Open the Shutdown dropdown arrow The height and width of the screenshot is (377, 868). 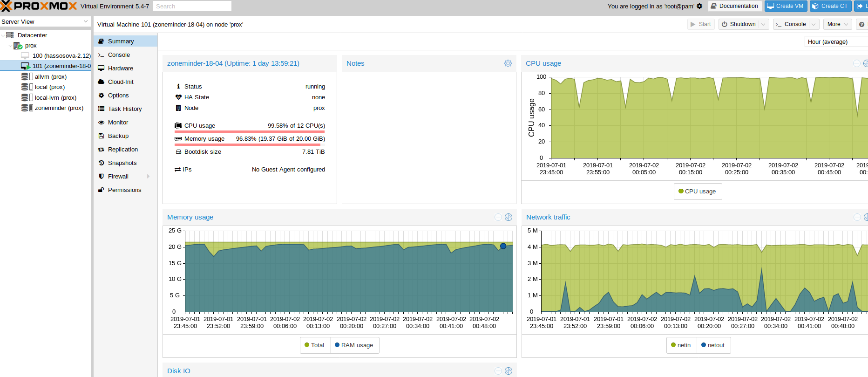[x=764, y=24]
